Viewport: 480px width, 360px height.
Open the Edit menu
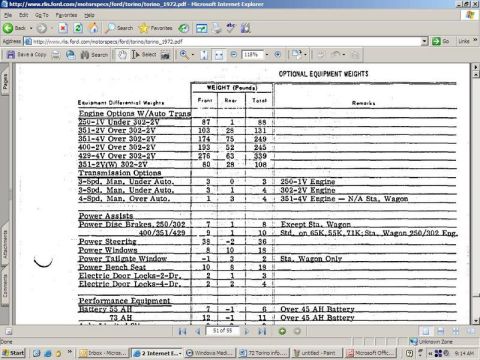tap(24, 15)
